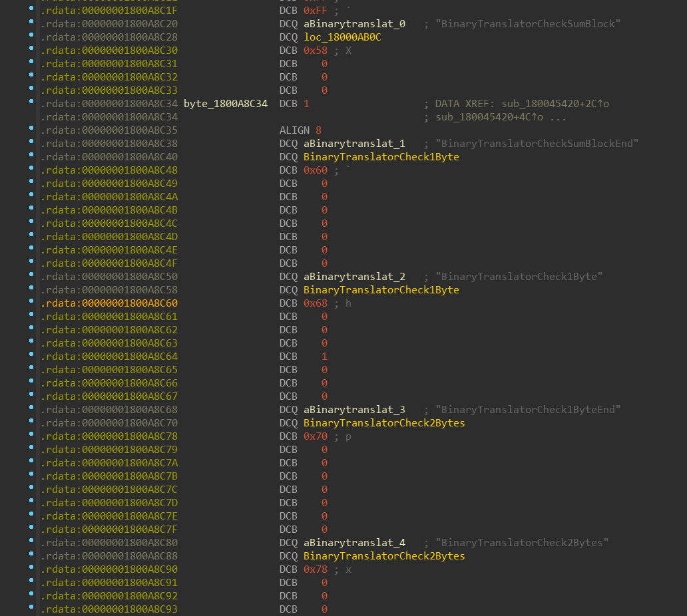Screen dimensions: 687x616
Task: Select the 0x58 byte value
Action: (x=315, y=51)
